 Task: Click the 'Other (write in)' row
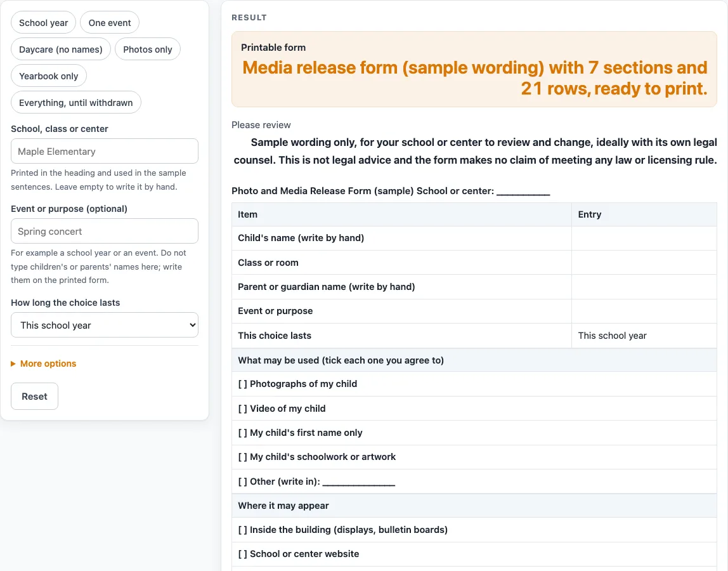pyautogui.click(x=474, y=482)
